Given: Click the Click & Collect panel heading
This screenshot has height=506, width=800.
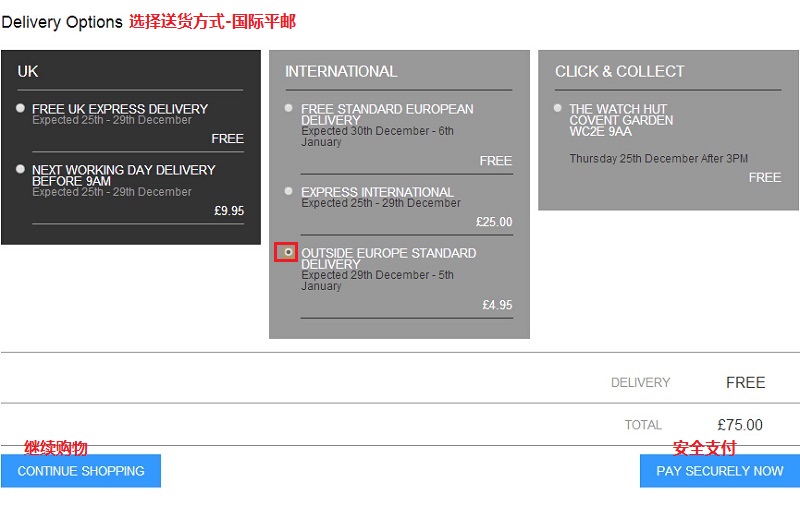Looking at the screenshot, I should pos(619,72).
